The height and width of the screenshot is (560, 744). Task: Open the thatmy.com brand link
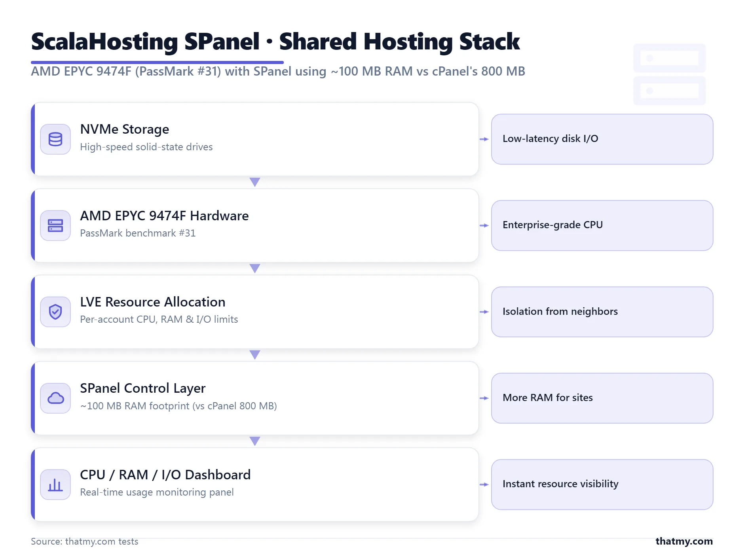[x=684, y=541]
